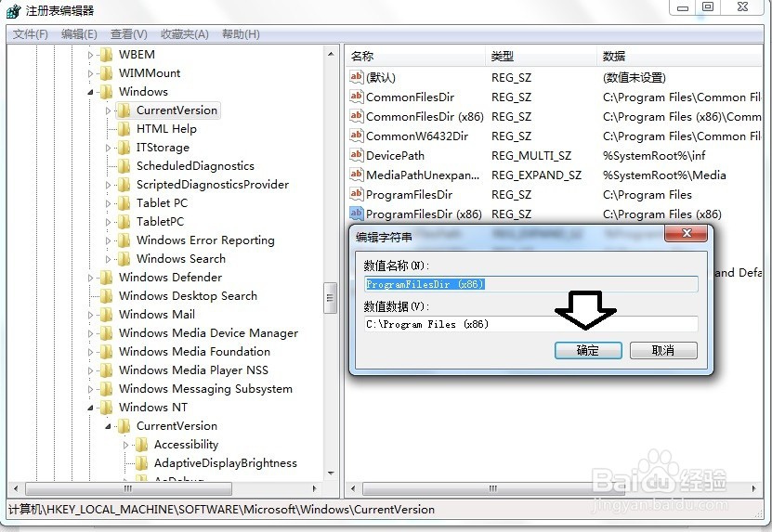Select the Windows Media Device Manager key
This screenshot has width=772, height=532.
click(208, 333)
